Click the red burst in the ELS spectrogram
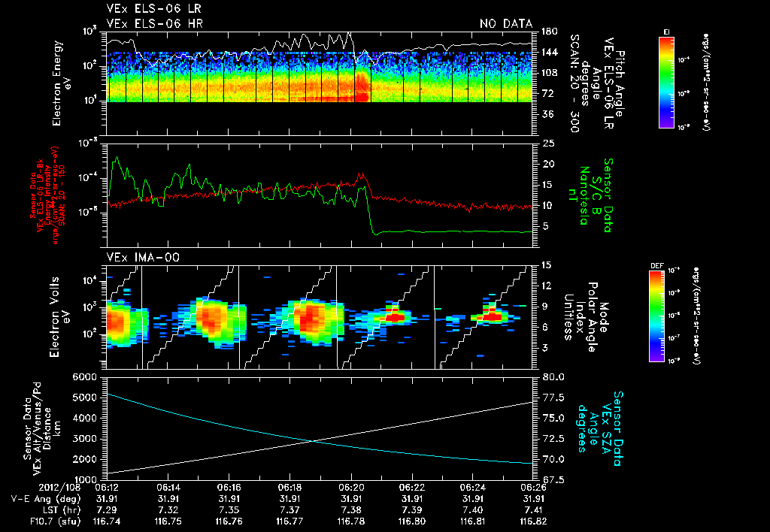The height and width of the screenshot is (532, 770). (362, 87)
